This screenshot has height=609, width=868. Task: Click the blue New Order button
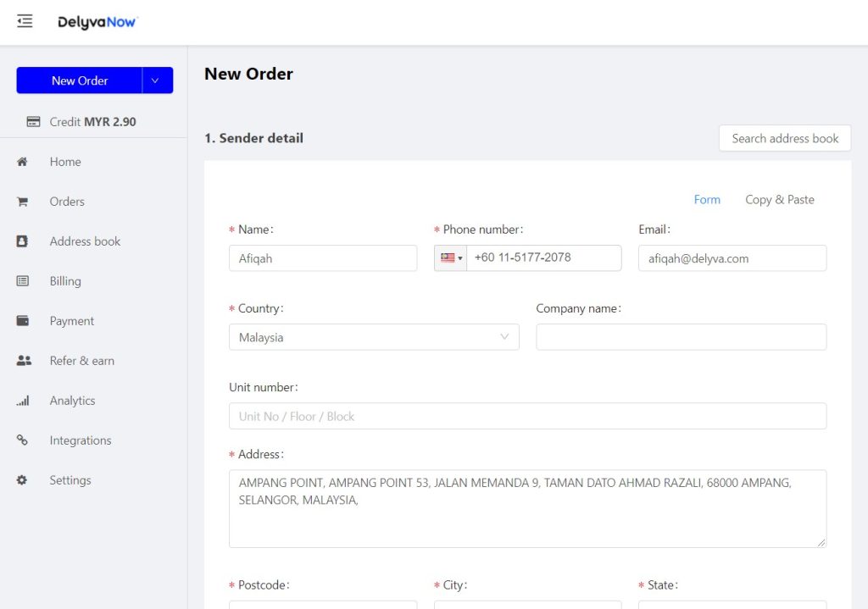click(80, 80)
